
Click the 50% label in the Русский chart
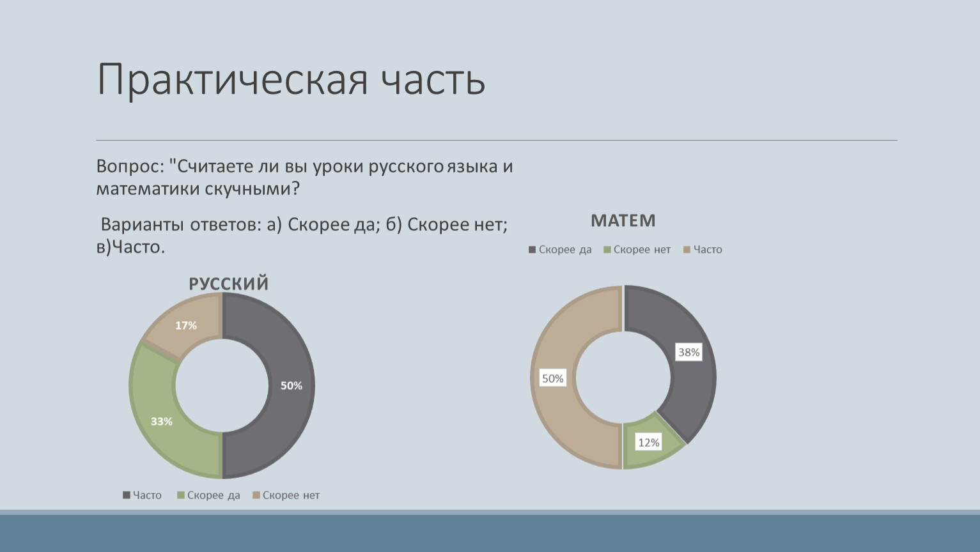point(291,385)
